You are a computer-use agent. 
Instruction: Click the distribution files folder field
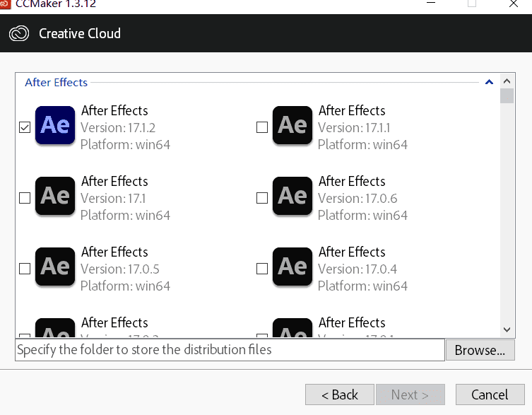tap(230, 350)
